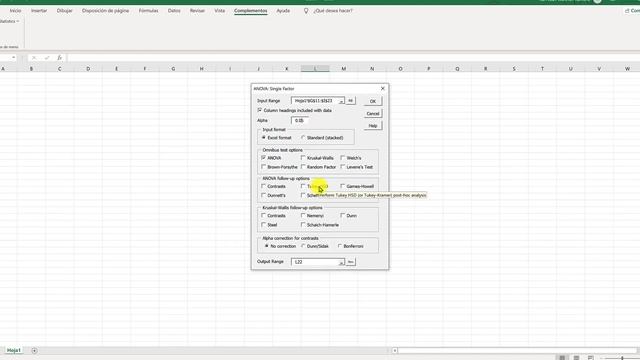
Task: Open the Complementos ribbon tab
Action: point(251,11)
